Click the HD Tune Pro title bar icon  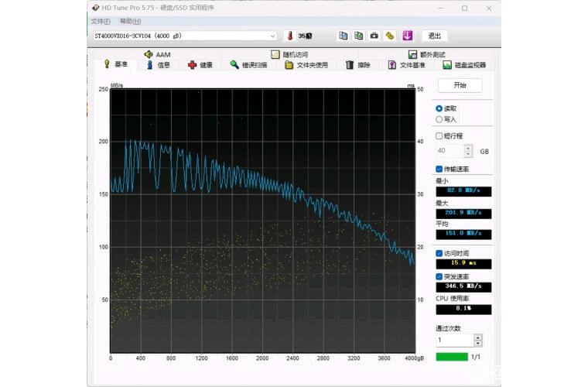coord(96,8)
